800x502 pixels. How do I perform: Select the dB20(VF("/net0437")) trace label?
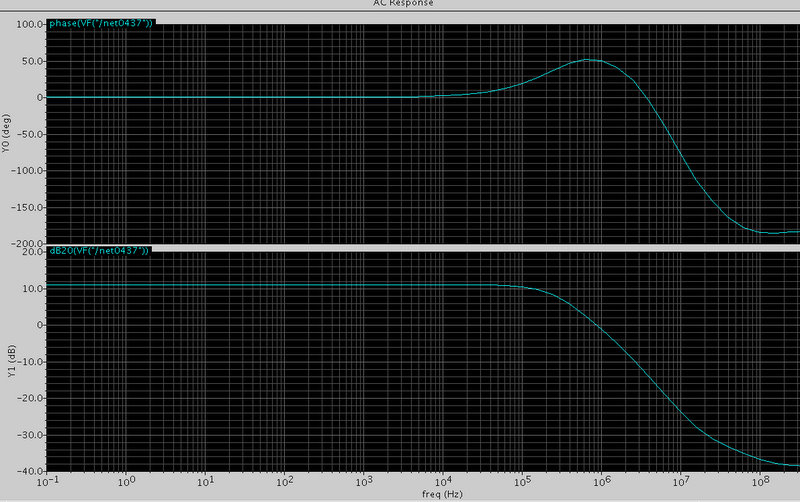click(99, 250)
